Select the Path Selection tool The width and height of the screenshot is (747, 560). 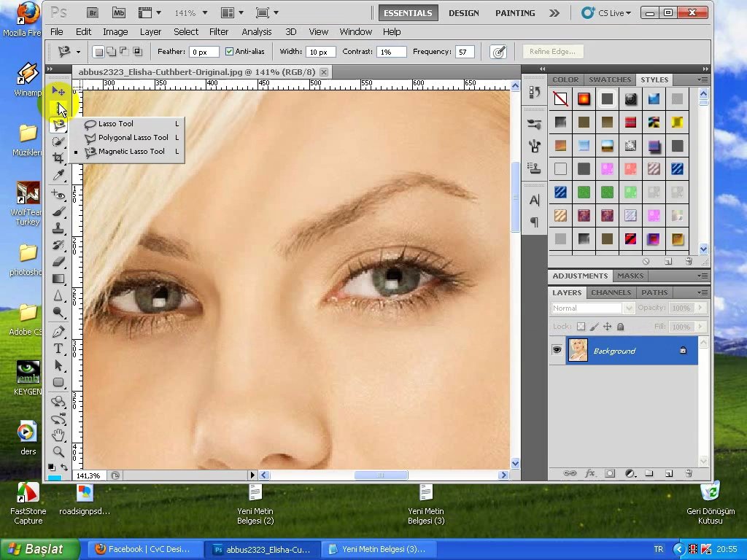point(58,365)
